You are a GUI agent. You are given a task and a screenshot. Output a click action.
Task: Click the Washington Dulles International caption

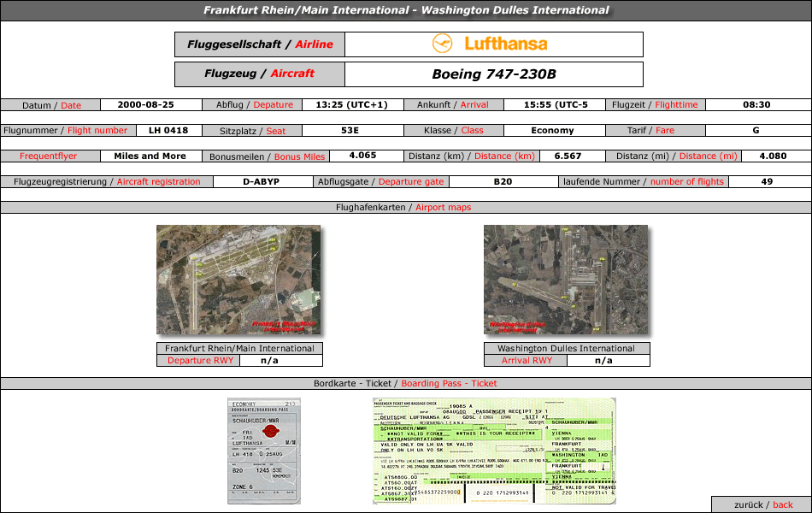[x=566, y=349]
